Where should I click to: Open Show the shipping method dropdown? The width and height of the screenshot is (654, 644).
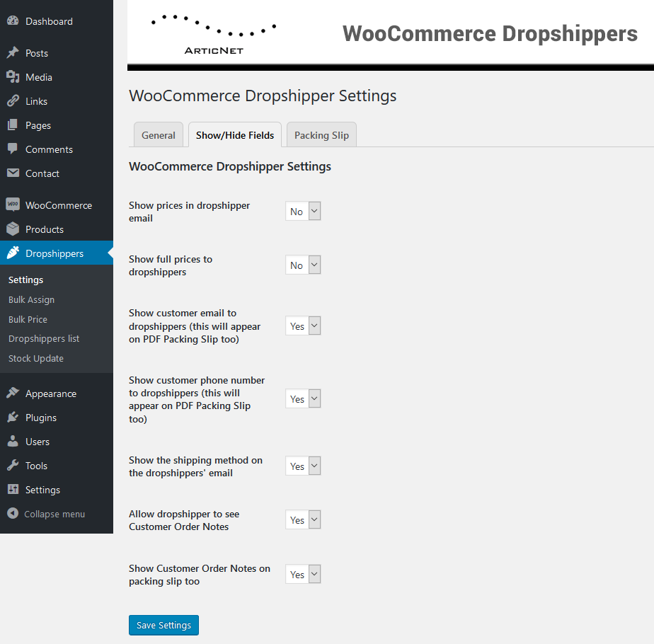pyautogui.click(x=303, y=466)
